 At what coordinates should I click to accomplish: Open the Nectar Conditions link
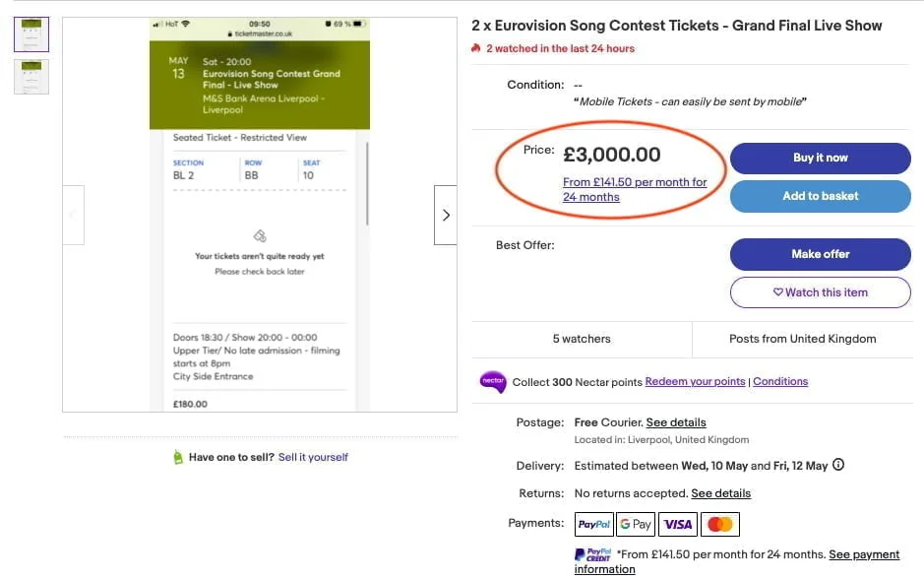point(780,381)
